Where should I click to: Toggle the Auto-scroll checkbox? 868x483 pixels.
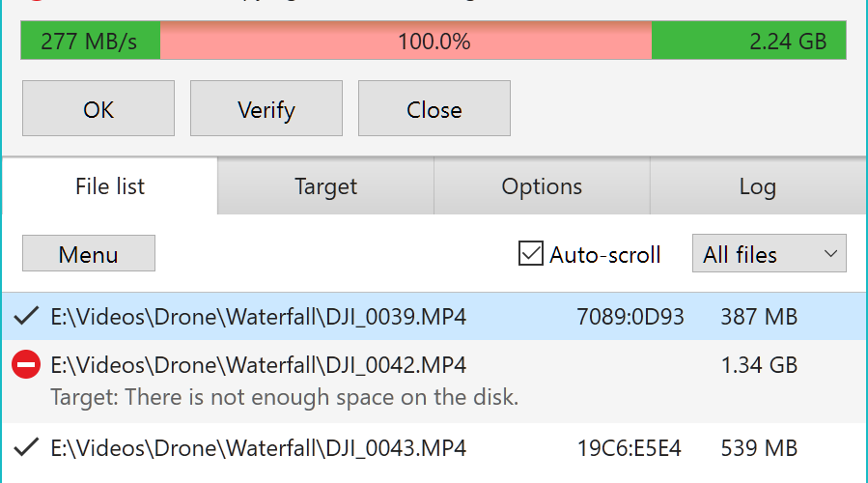[x=530, y=254]
